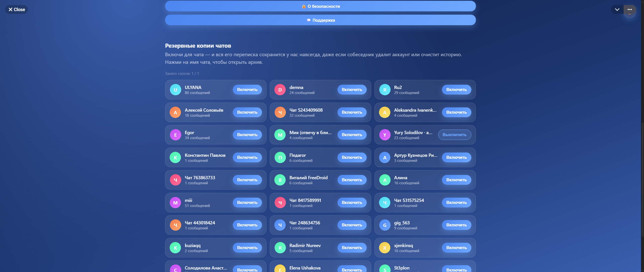Click the Педагог avatar icon
The width and height of the screenshot is (644, 272).
280,158
